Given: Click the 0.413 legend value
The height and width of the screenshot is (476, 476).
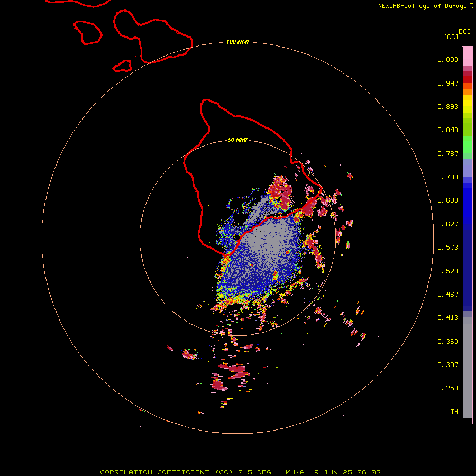Looking at the screenshot, I should point(448,318).
